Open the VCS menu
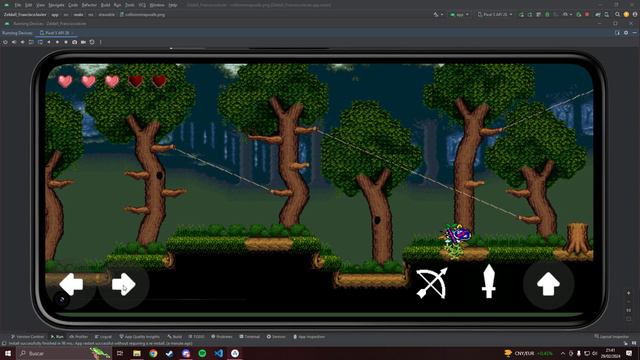Viewport: 640px width, 360px height. coord(142,5)
